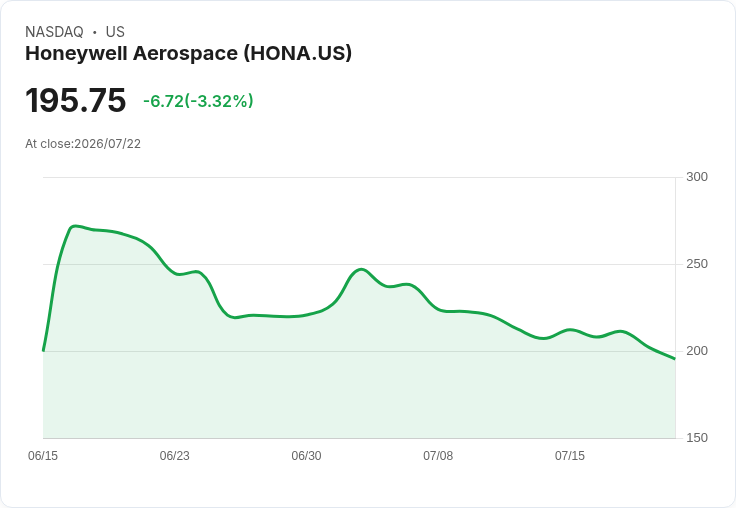Image resolution: width=736 pixels, height=508 pixels.
Task: Click the secondary peak after 06/30
Action: coord(360,269)
